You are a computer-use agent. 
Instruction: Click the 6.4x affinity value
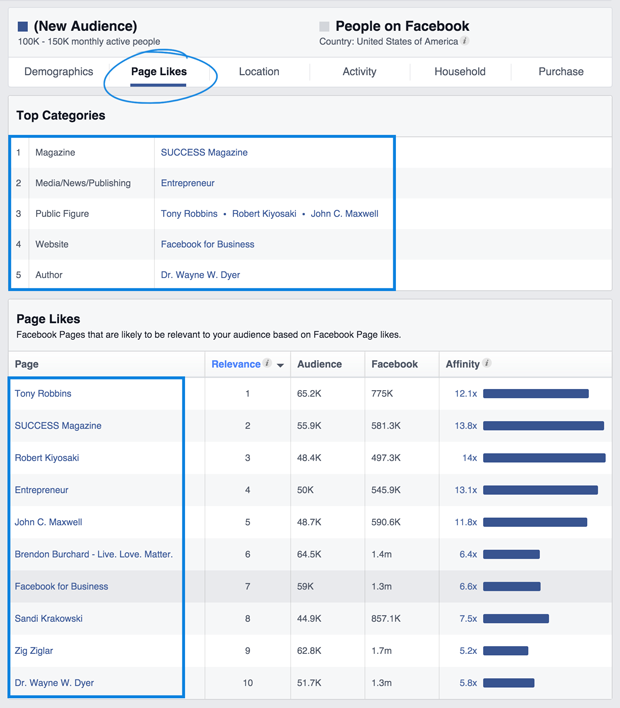(x=468, y=554)
